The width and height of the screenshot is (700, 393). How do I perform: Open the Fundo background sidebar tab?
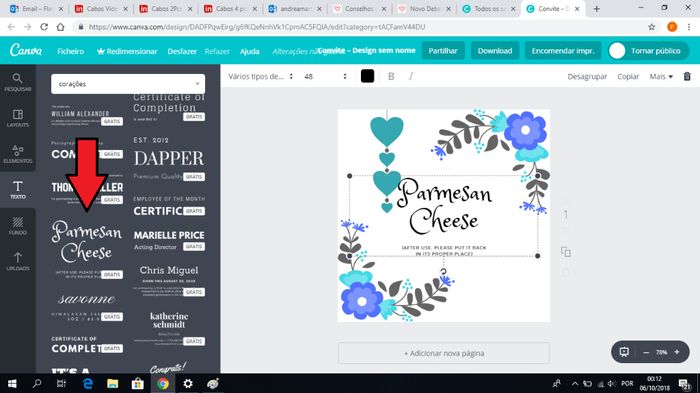(x=17, y=226)
